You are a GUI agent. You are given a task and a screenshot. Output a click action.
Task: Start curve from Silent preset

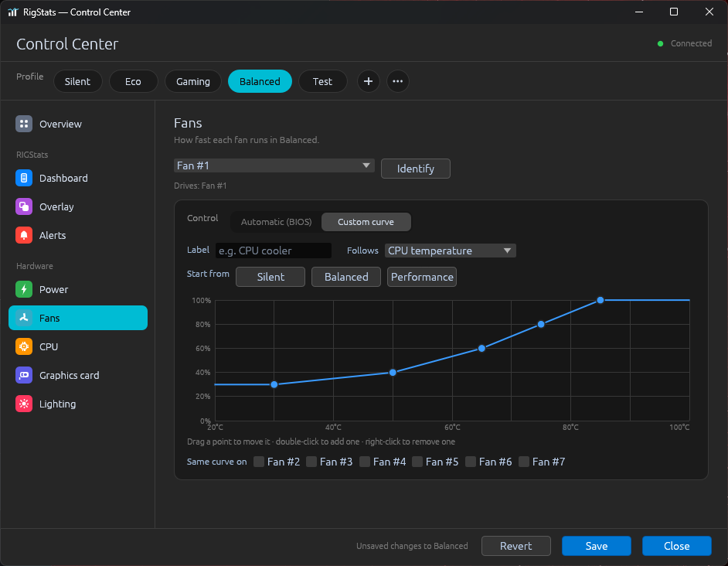pos(270,277)
